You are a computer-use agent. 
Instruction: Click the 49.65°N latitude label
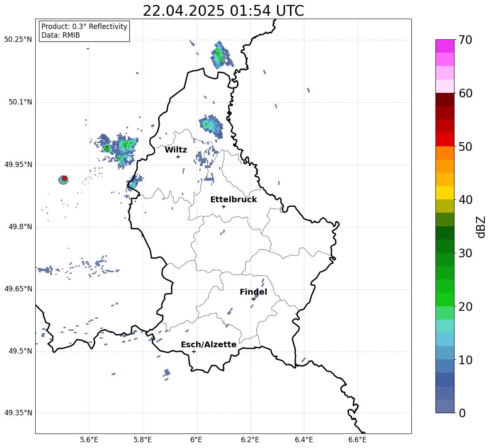click(x=18, y=289)
